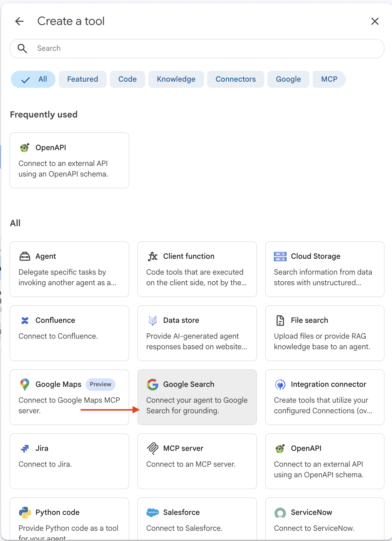
Task: Select the Featured filter chip
Action: click(83, 79)
